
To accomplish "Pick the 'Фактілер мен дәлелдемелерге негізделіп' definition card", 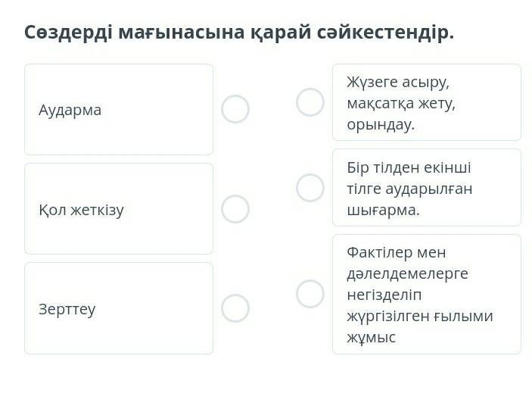I will click(426, 294).
